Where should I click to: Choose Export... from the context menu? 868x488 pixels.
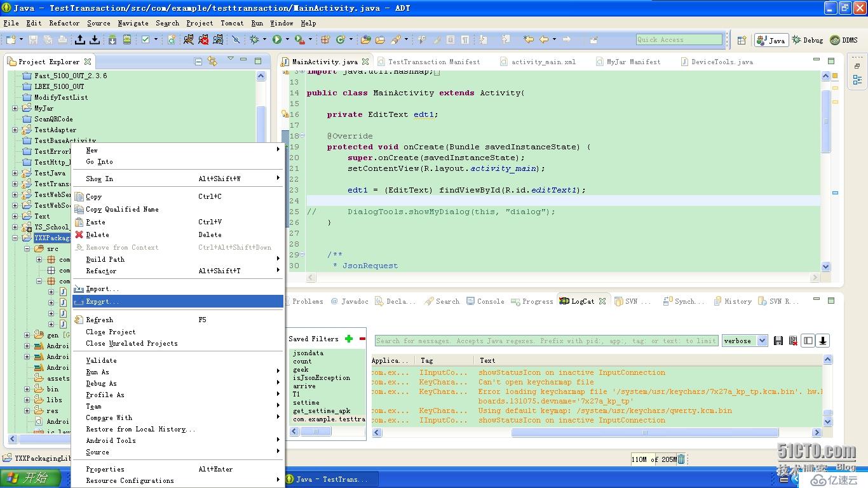pyautogui.click(x=178, y=301)
